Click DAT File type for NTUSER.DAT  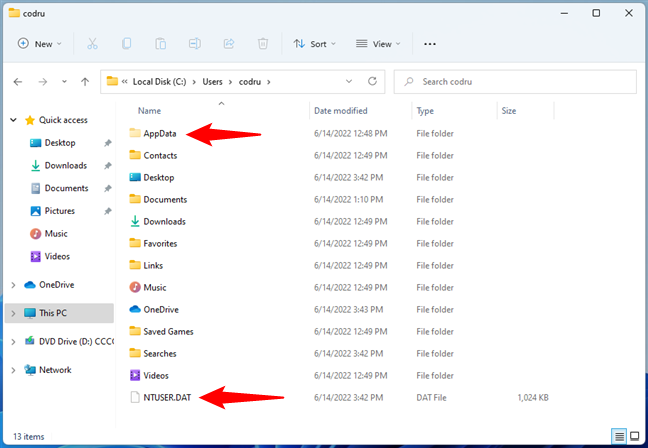[x=431, y=398]
